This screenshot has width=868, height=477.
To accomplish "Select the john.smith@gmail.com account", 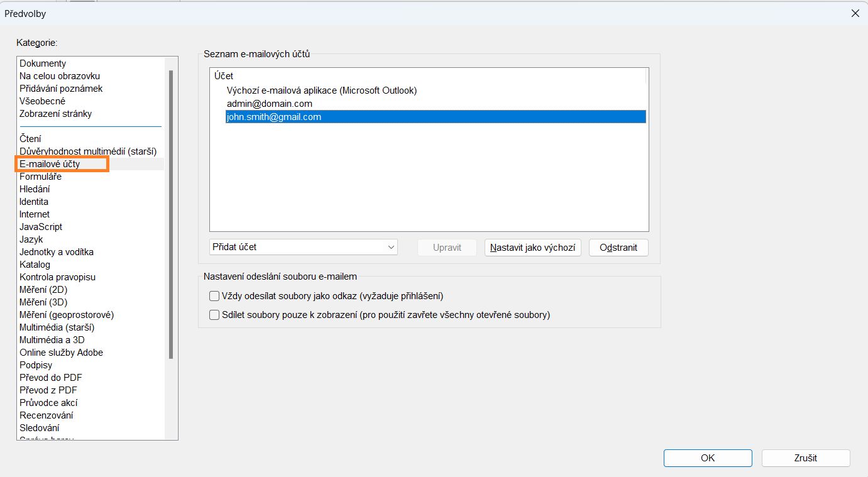I will click(x=436, y=117).
